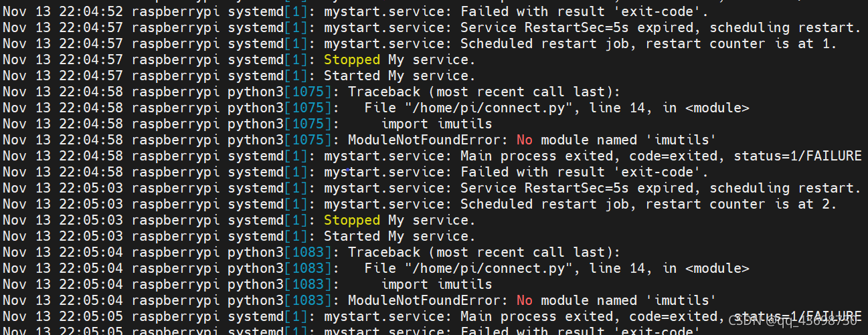Click "status=1/FAILURE" on the 22:04:58 line
The width and height of the screenshot is (868, 335).
coord(798,156)
